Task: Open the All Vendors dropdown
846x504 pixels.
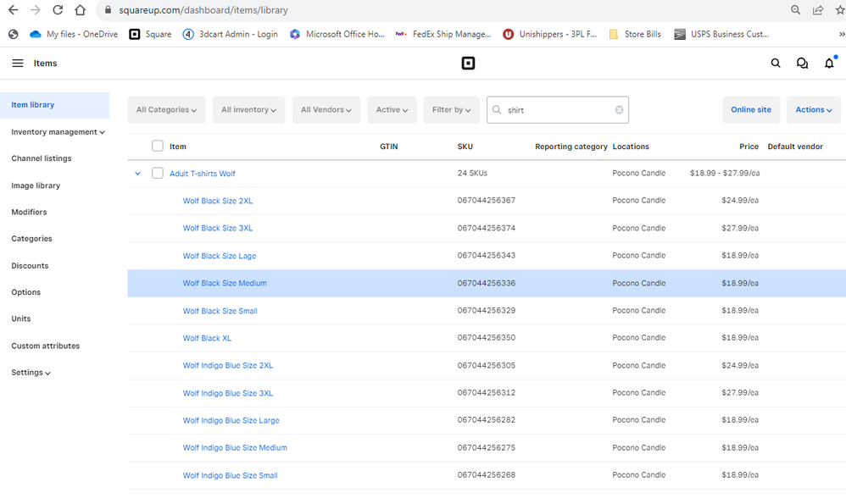Action: (x=326, y=110)
